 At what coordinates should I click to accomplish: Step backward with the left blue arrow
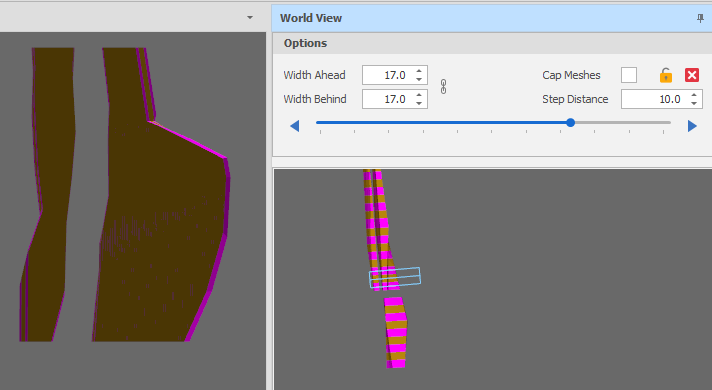click(295, 126)
